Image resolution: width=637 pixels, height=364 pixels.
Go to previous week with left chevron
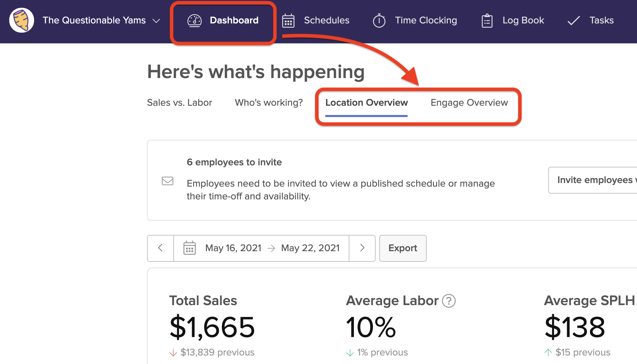point(160,248)
